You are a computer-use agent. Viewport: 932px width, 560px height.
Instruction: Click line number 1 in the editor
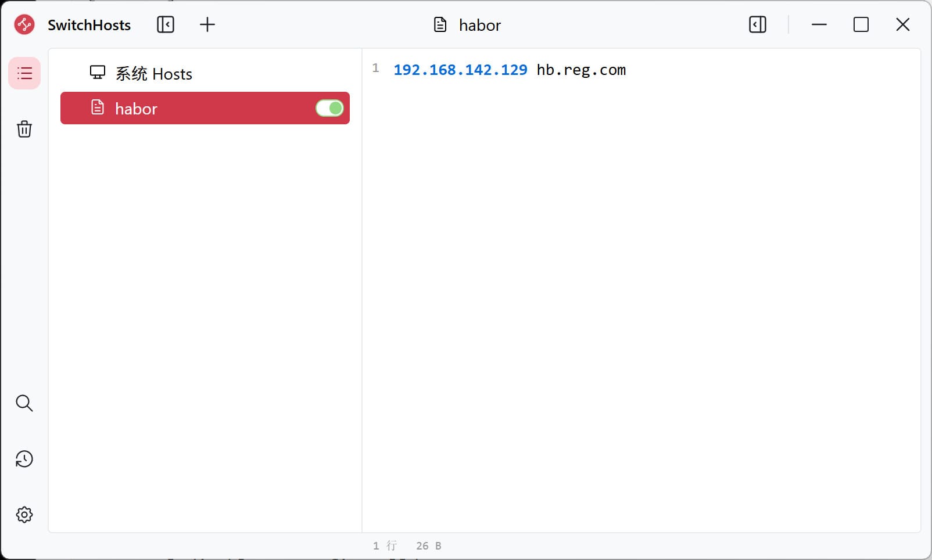376,69
